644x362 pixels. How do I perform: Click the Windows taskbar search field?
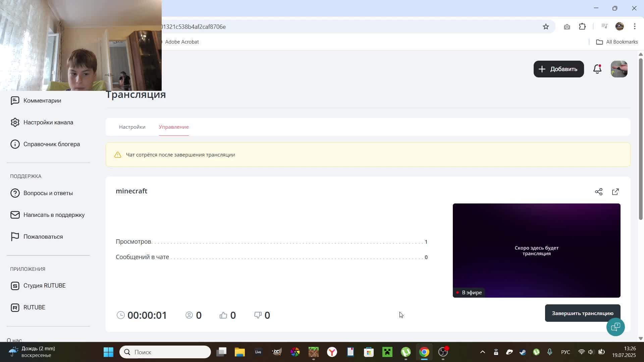165,352
